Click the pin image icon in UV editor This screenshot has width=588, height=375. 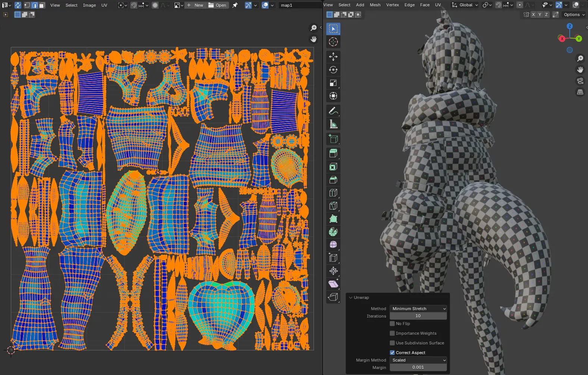point(235,5)
